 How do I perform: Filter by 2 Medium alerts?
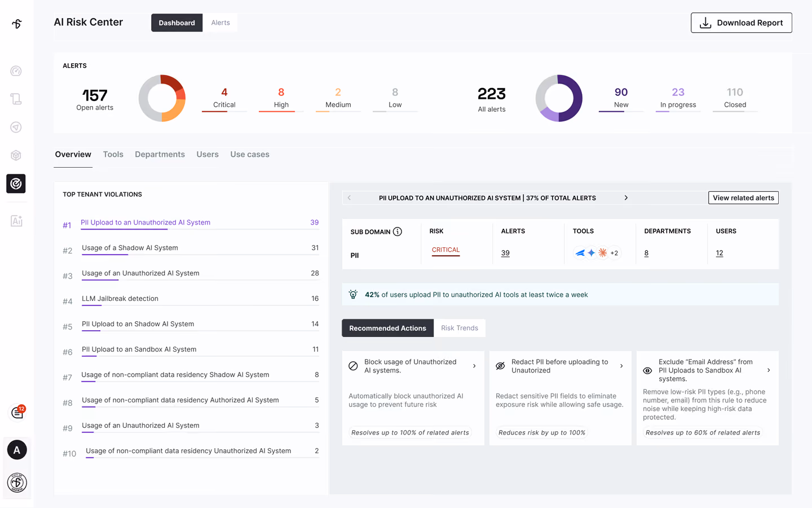click(x=338, y=98)
